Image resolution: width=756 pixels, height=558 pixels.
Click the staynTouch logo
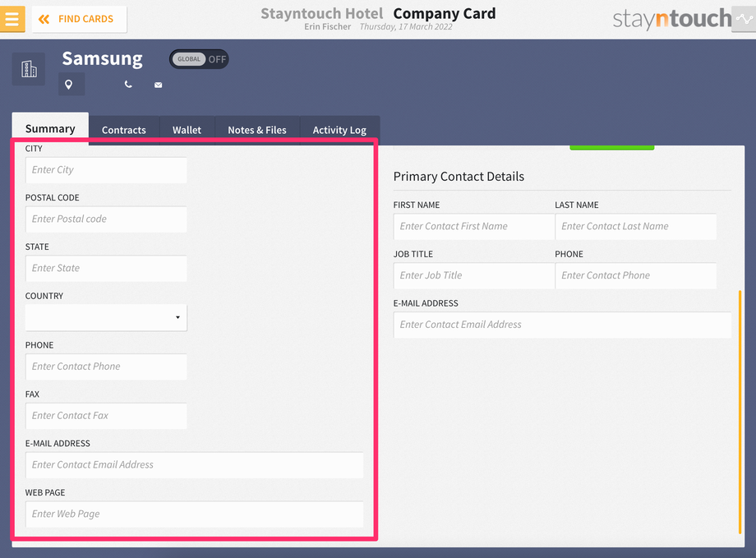(672, 19)
